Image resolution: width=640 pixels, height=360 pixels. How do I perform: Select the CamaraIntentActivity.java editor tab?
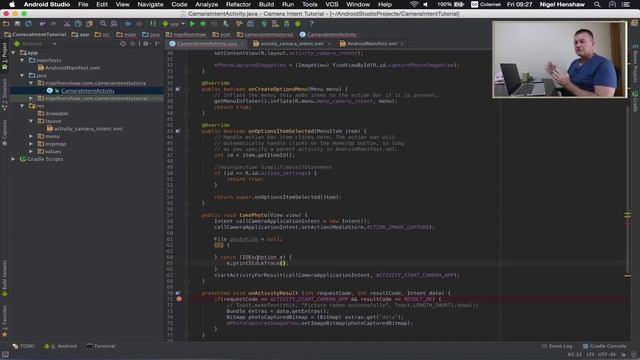pos(207,43)
